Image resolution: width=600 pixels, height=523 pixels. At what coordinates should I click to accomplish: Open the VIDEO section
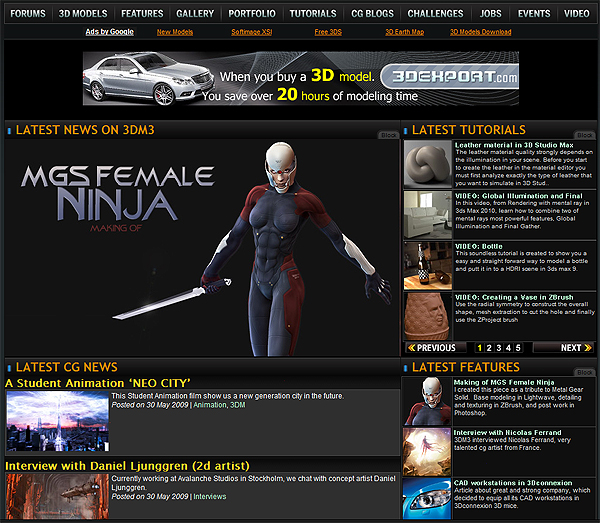click(x=576, y=14)
